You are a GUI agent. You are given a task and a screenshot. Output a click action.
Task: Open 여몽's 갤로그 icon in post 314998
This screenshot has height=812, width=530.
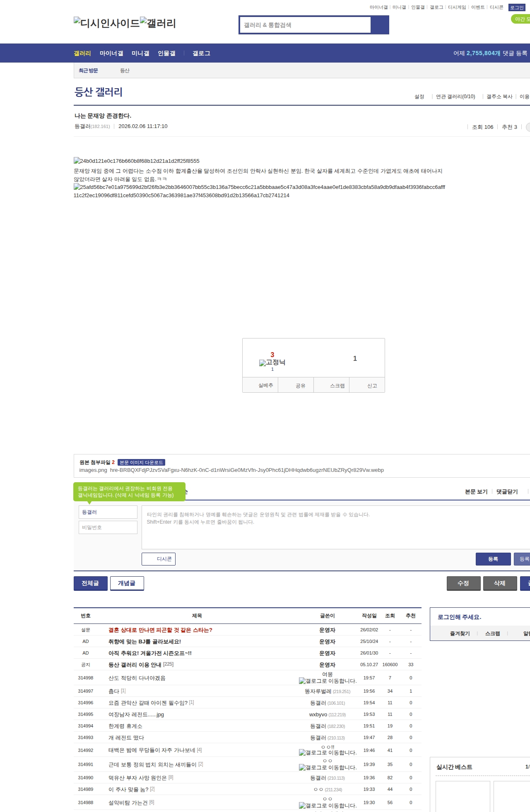pos(328,681)
